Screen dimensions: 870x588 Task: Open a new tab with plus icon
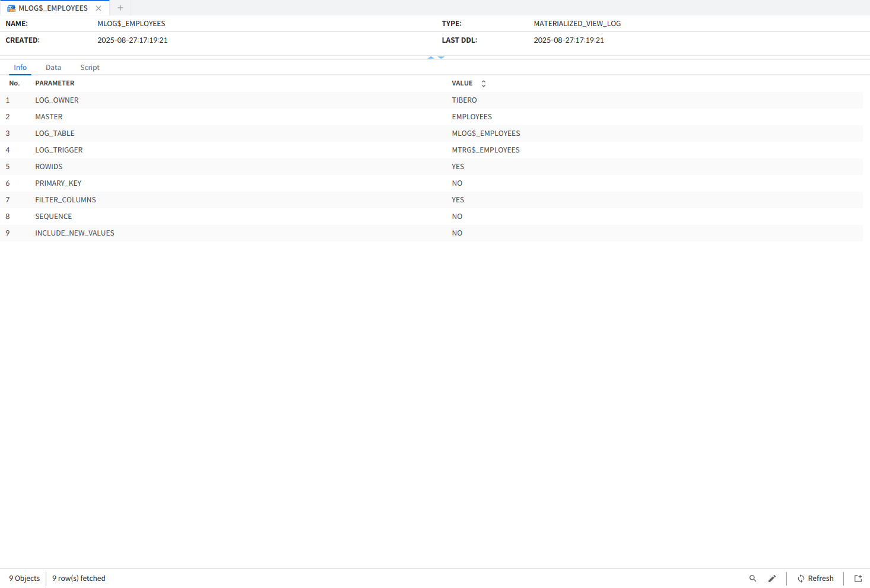(120, 8)
